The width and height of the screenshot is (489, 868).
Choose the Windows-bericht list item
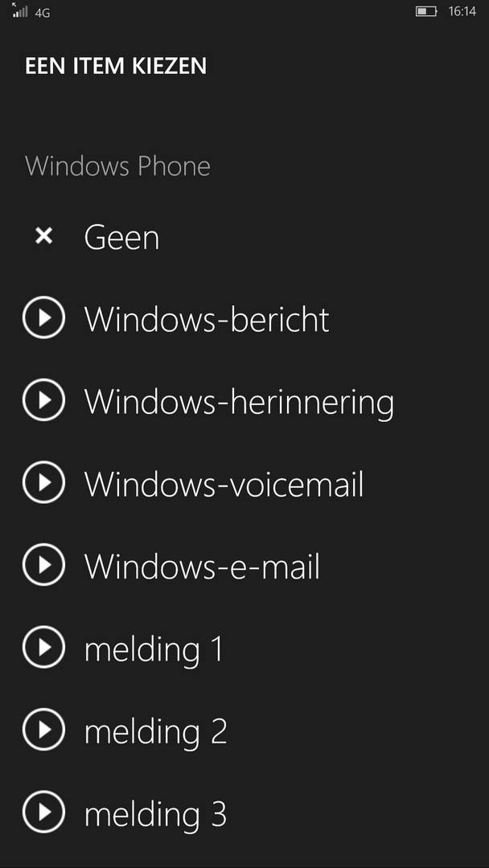tap(207, 320)
